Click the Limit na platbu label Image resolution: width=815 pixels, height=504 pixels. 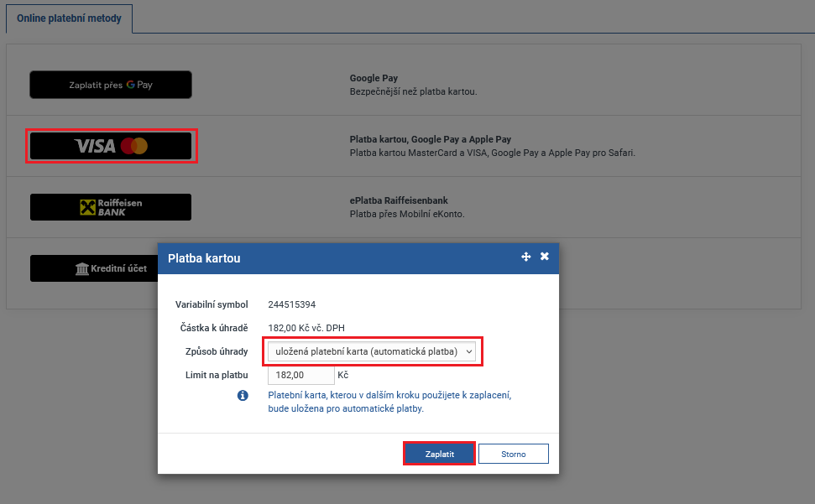tap(217, 375)
